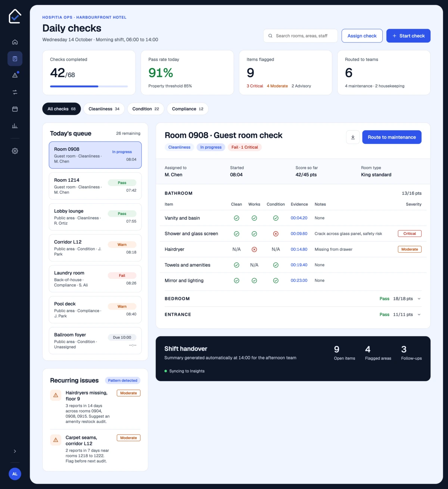The width and height of the screenshot is (448, 489).
Task: Open evidence clip 00:19.40
Action: click(x=299, y=265)
